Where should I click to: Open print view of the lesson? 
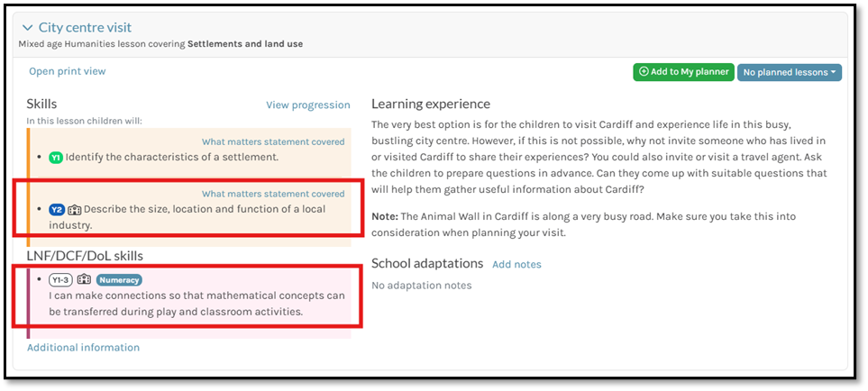tap(67, 71)
